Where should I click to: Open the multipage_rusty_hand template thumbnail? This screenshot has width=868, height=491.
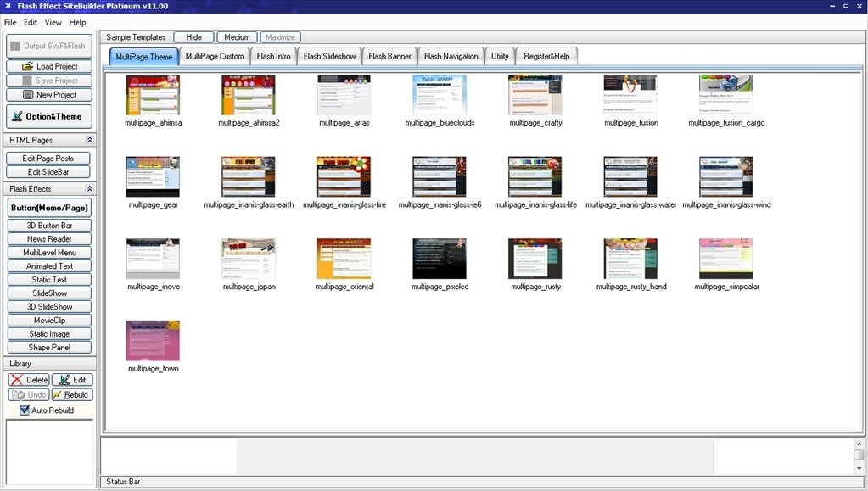point(630,259)
